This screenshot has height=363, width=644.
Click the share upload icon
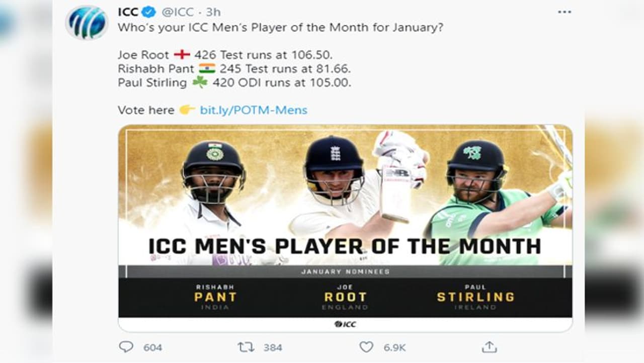(489, 347)
